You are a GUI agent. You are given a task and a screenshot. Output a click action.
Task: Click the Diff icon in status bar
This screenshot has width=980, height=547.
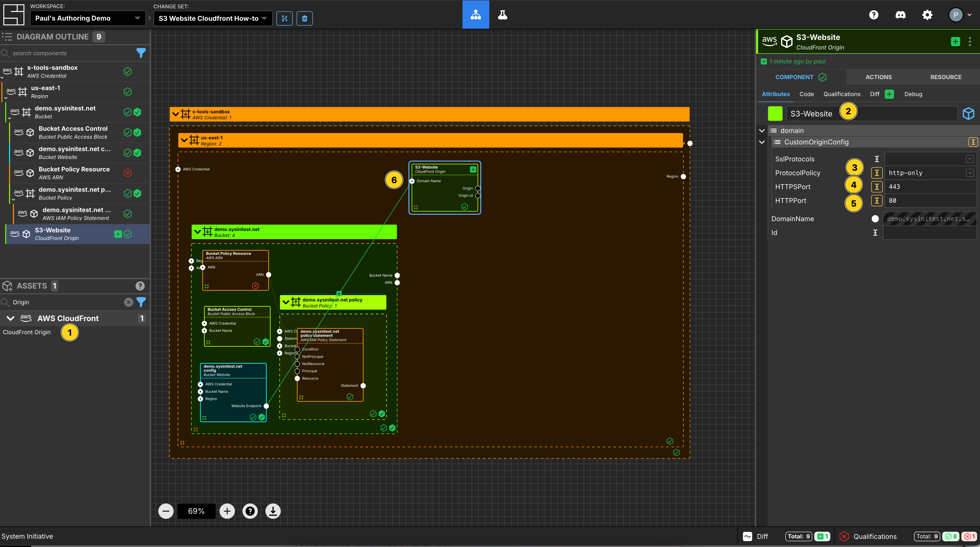(748, 536)
